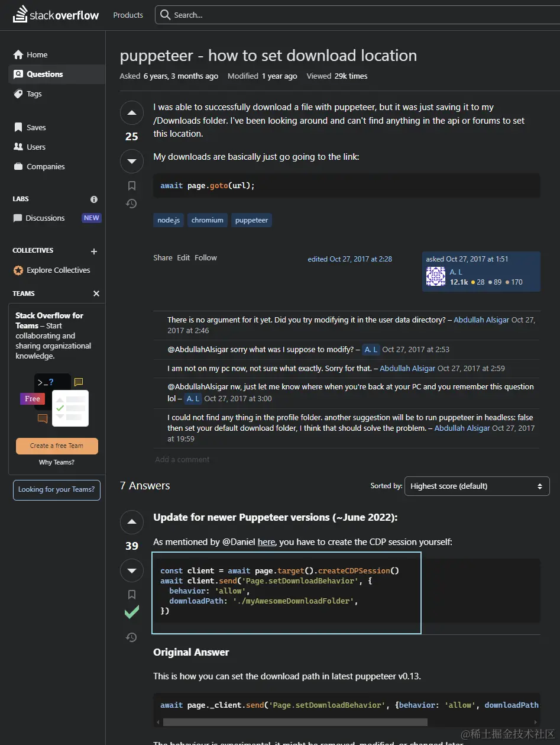Click Follow under the question
Viewport: 560px width, 745px height.
point(206,257)
